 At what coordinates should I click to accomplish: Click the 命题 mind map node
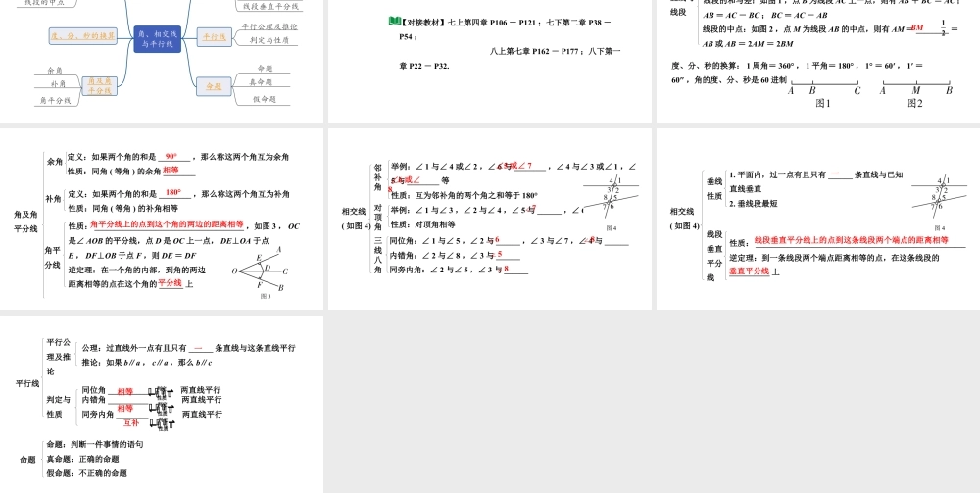point(213,86)
